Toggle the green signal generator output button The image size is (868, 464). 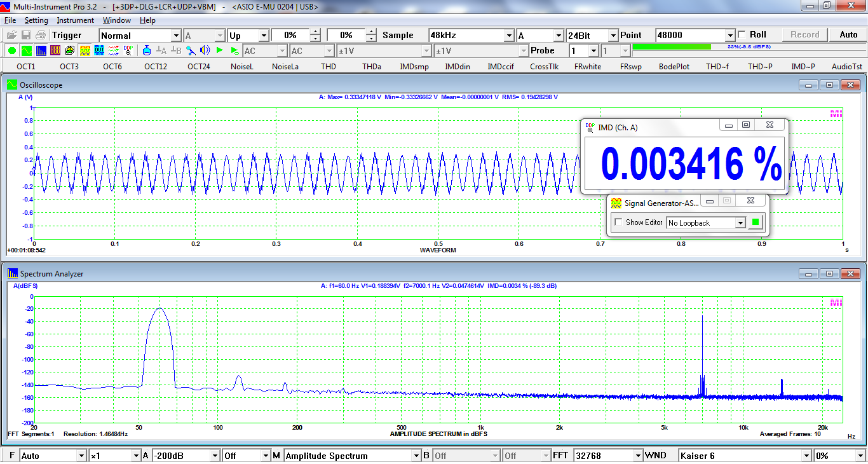pos(756,222)
